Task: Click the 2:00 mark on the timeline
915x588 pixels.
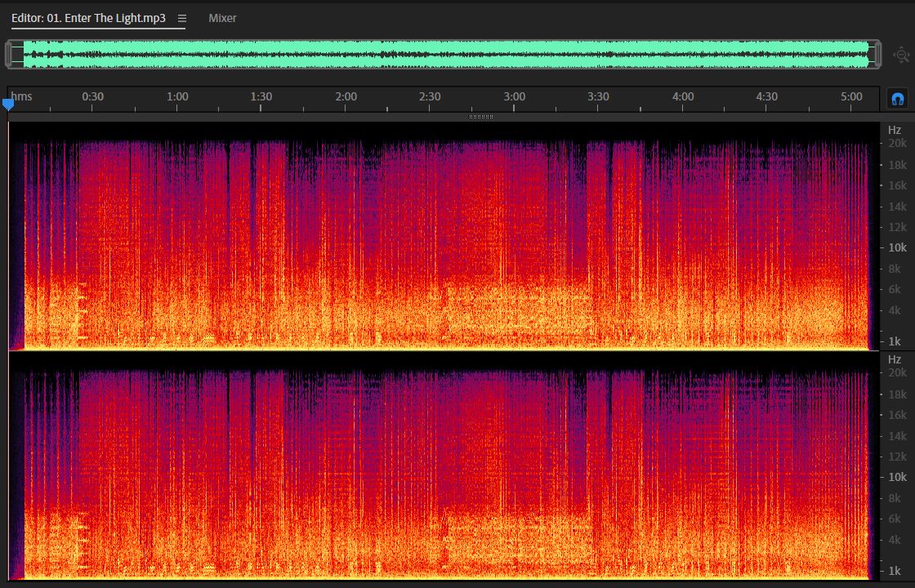Action: click(346, 96)
